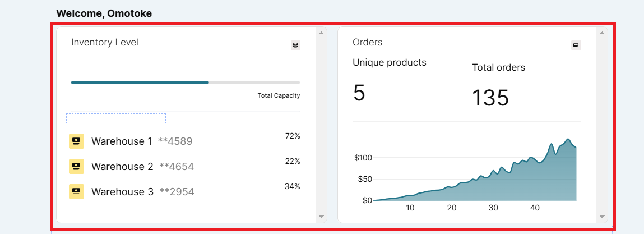
Task: Click the total orders count 135
Action: (x=490, y=98)
